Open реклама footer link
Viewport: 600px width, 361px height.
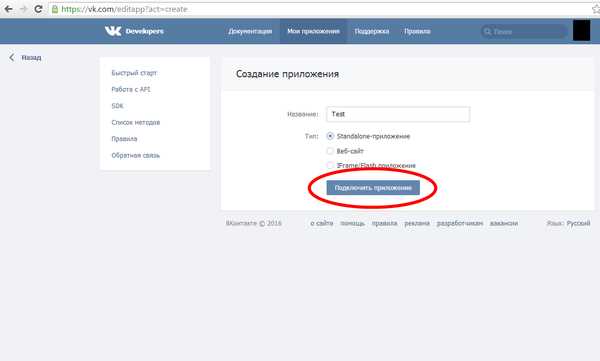click(417, 223)
